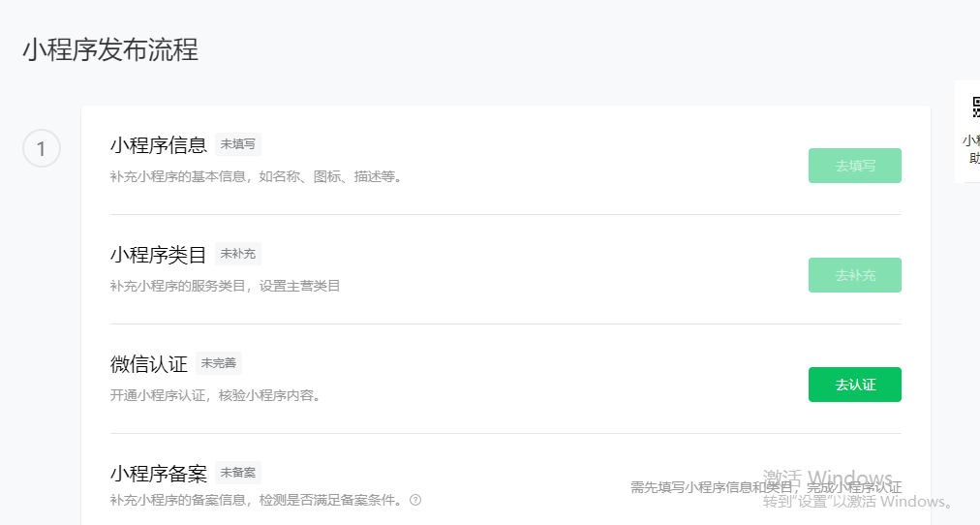Click the 去补充 button for 小程序类目
Viewport: 980px width, 525px height.
[854, 275]
